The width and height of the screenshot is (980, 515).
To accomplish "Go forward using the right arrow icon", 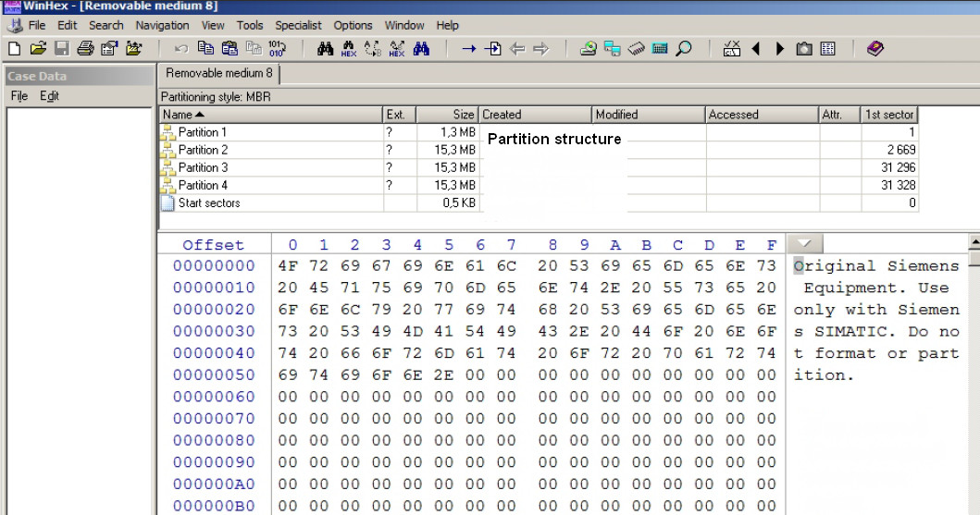I will [x=541, y=49].
